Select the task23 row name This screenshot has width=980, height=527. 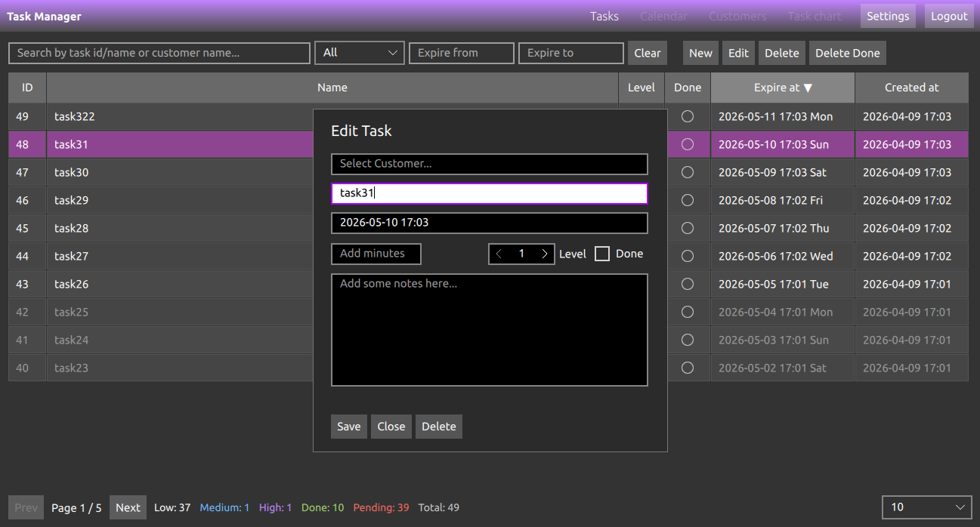click(x=72, y=368)
